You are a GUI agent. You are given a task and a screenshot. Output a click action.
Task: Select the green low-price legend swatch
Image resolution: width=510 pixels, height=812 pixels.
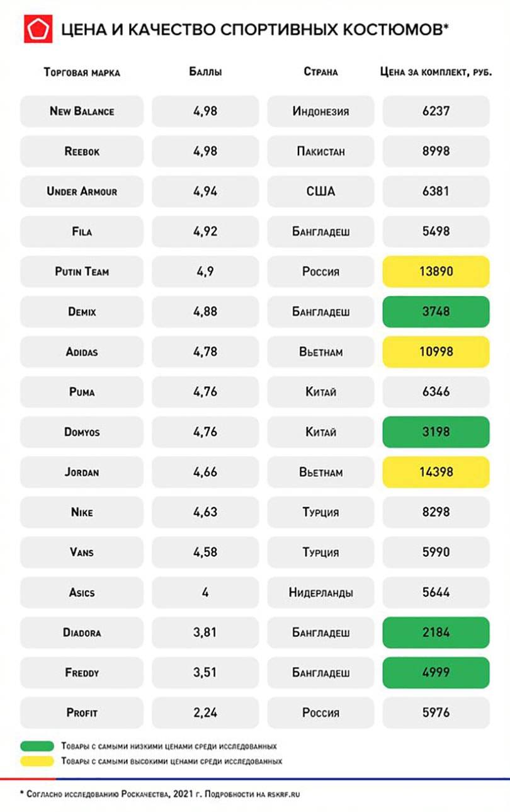tap(37, 746)
